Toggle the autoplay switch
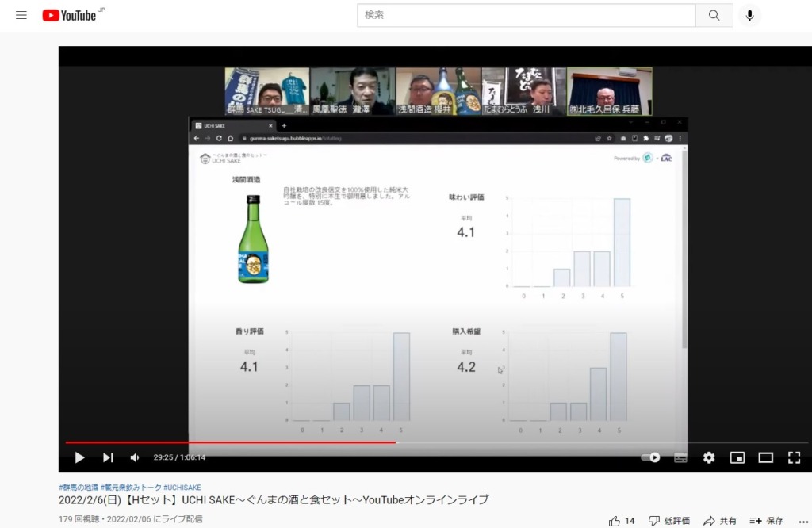This screenshot has width=812, height=528. click(x=650, y=457)
